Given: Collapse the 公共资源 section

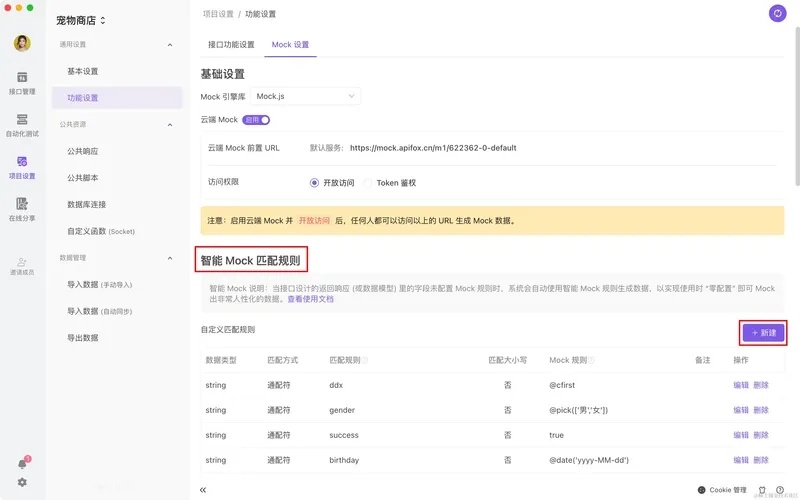Looking at the screenshot, I should click(x=170, y=124).
